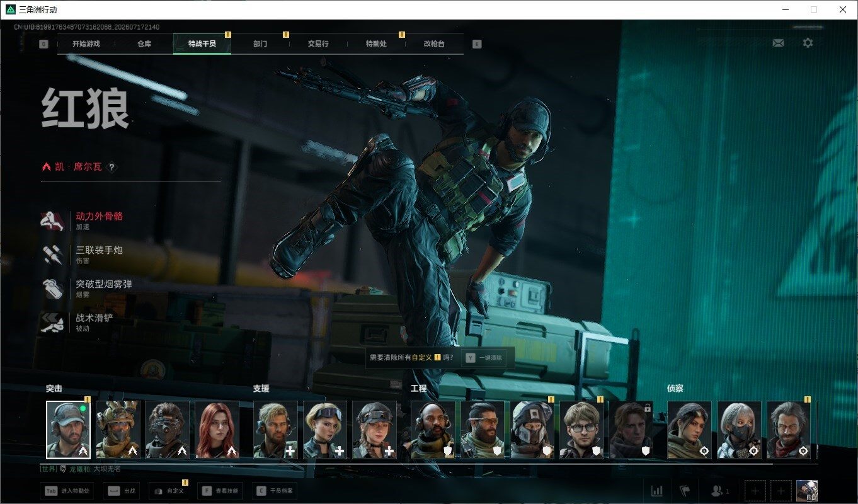Click the 突击 class heading
This screenshot has width=858, height=504.
coord(54,389)
